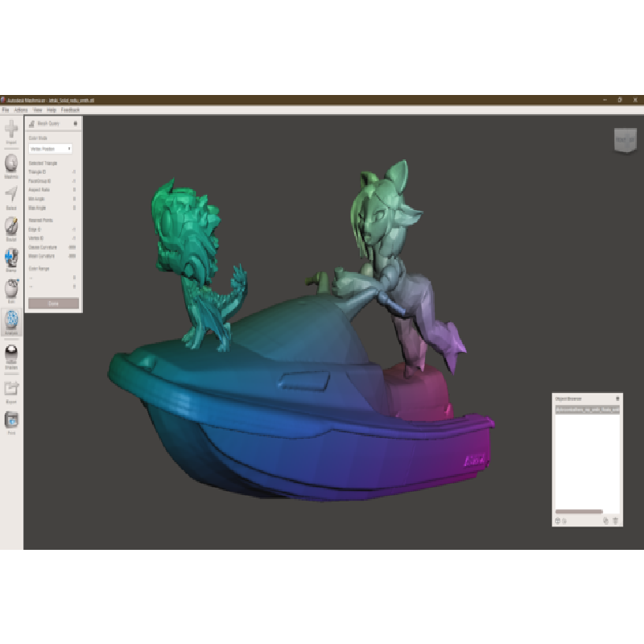Click the Mesh Query panel header icon
This screenshot has height=644, width=644.
31,123
